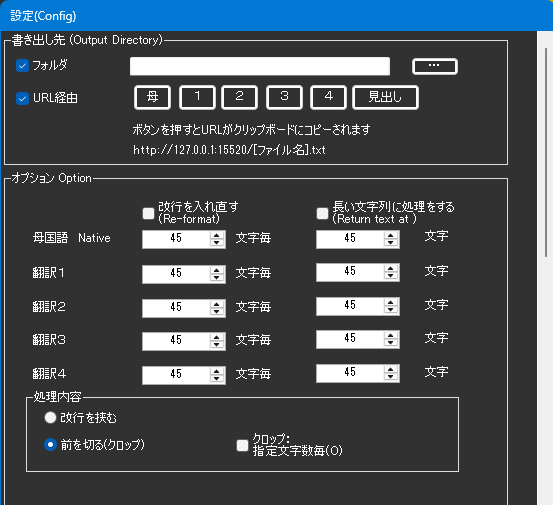Increase 翻訳4 re-format character count
553x505 pixels.
point(217,371)
